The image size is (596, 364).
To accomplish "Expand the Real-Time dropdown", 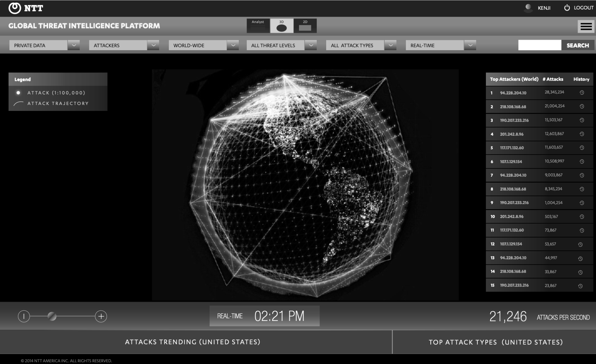I will click(x=470, y=45).
